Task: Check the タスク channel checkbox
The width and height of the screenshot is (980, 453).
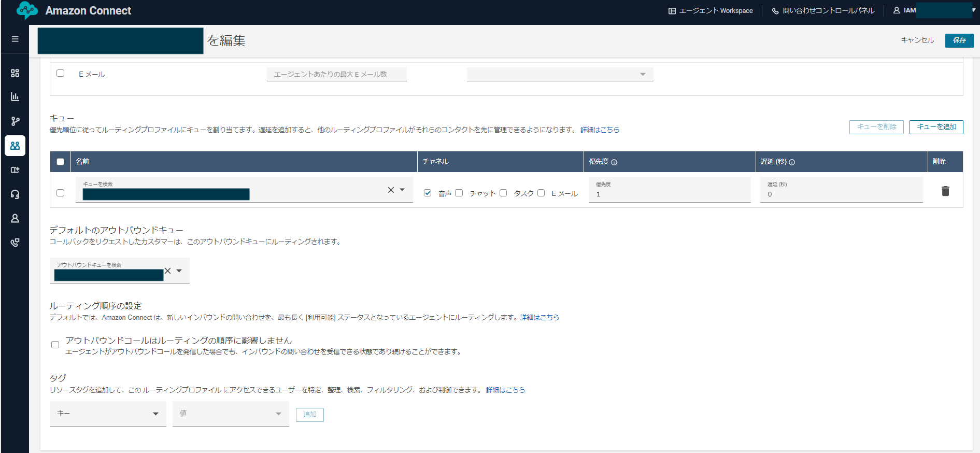Action: 503,193
